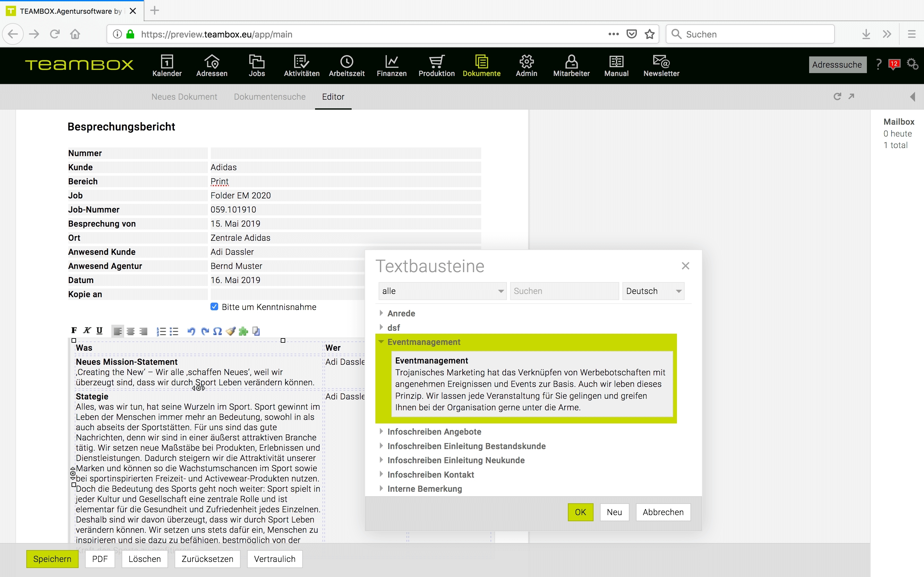The height and width of the screenshot is (577, 924).
Task: Toggle underline formatting
Action: 100,330
